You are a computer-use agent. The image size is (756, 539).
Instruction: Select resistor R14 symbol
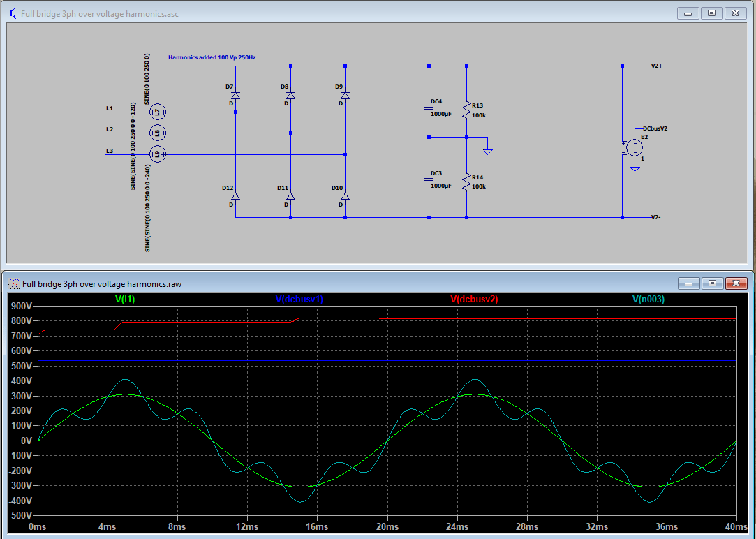466,181
